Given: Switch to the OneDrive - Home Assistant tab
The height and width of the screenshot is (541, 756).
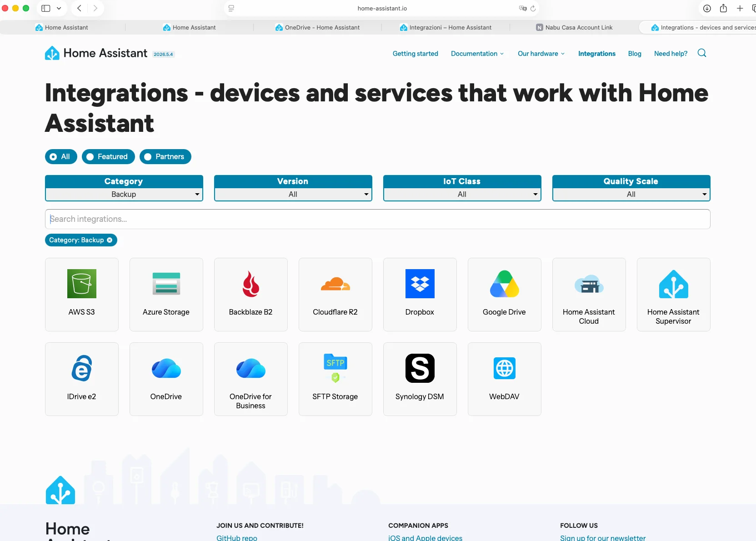Looking at the screenshot, I should click(x=317, y=27).
